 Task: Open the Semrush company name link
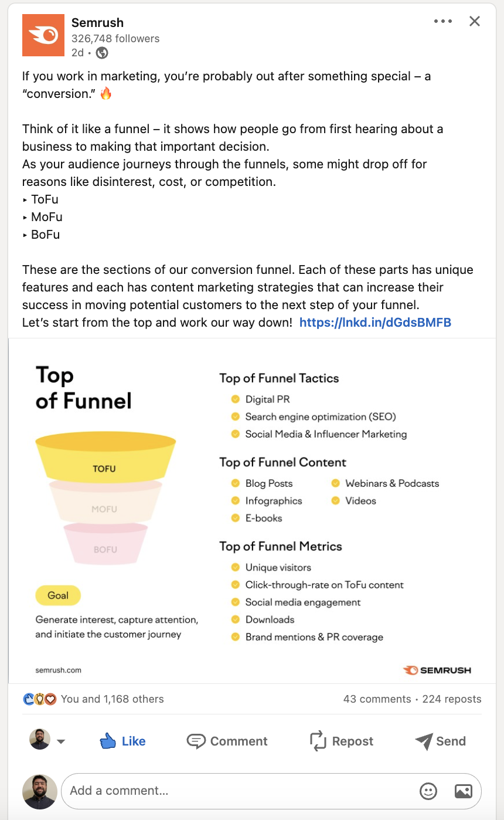tap(97, 23)
